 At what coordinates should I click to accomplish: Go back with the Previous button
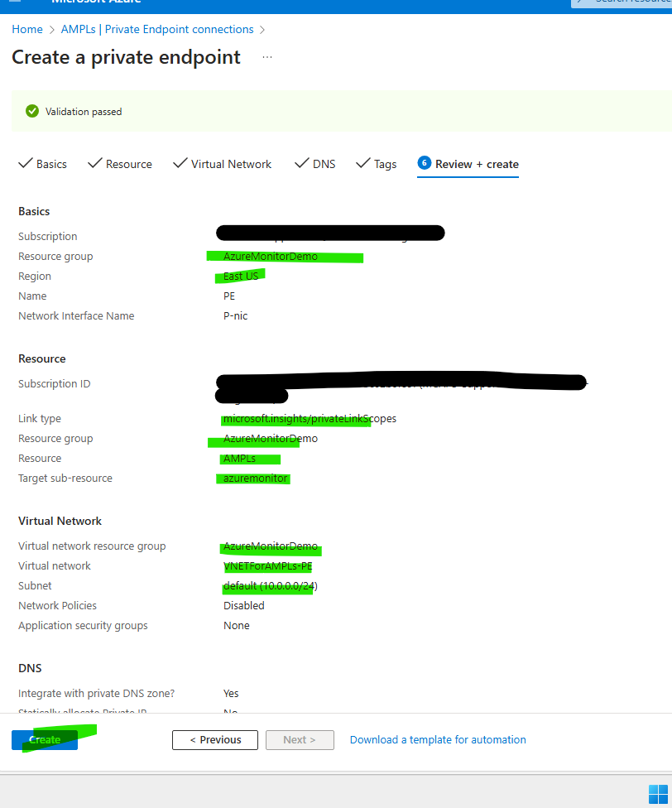click(215, 740)
